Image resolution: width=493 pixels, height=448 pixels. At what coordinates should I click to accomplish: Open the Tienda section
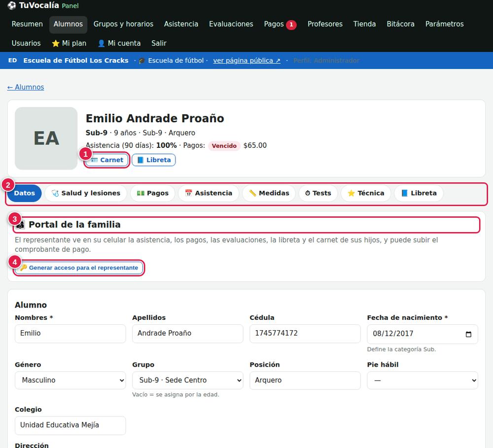(364, 24)
